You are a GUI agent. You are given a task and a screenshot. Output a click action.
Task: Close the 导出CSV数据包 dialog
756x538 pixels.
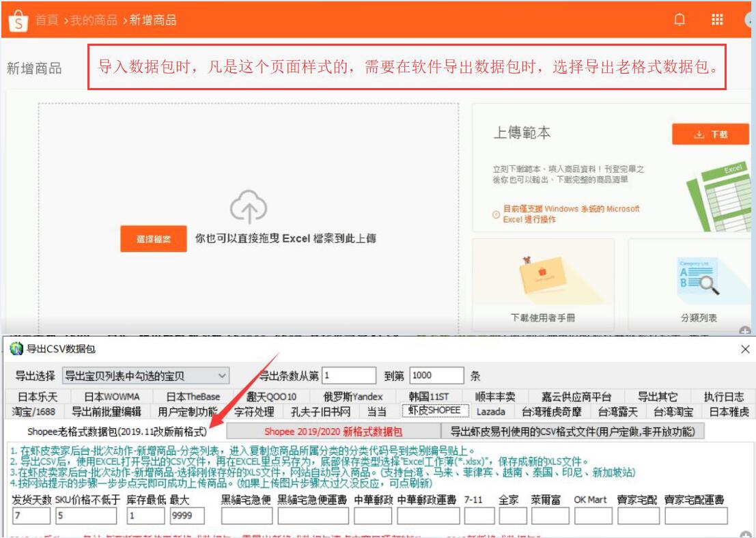745,349
